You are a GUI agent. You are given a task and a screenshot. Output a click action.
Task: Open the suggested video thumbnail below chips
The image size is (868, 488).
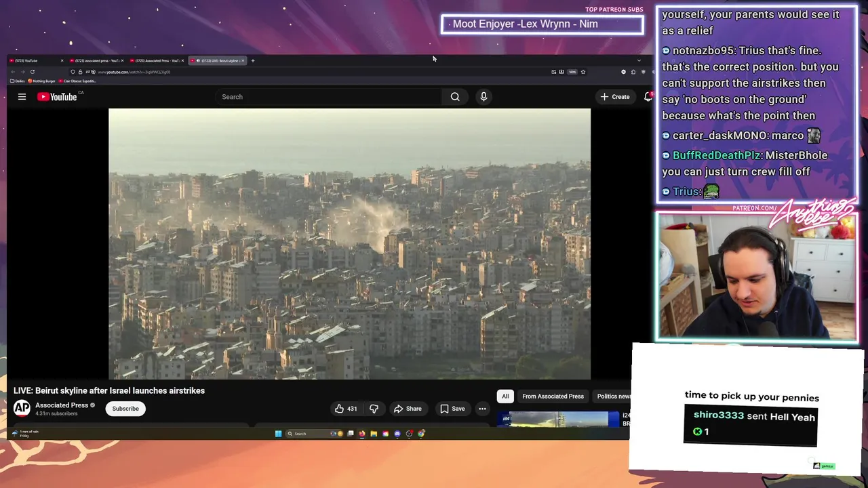(558, 420)
